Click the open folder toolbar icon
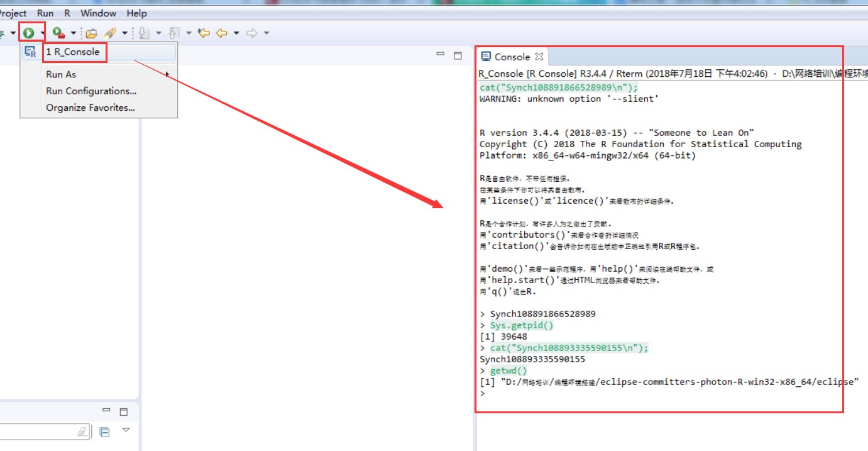This screenshot has width=868, height=451. click(92, 33)
